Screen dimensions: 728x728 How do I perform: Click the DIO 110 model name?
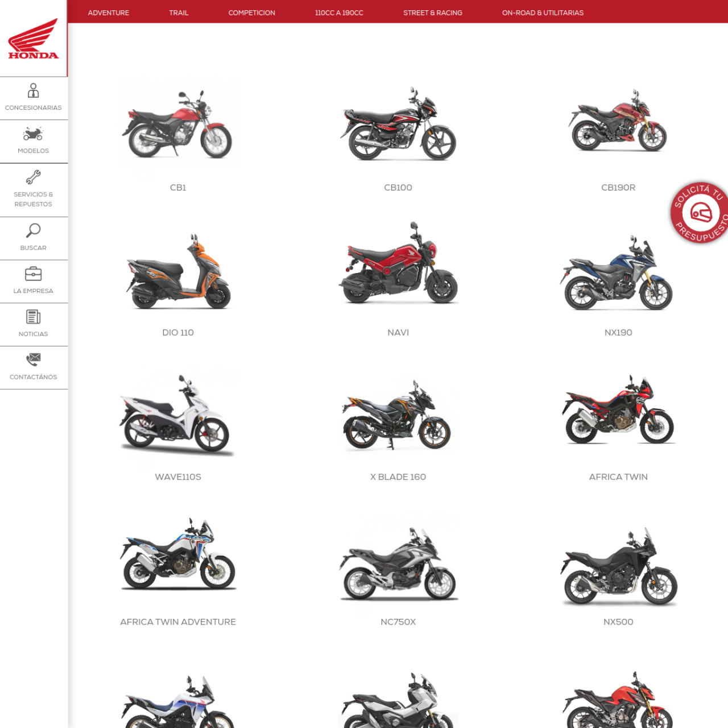[x=178, y=333]
